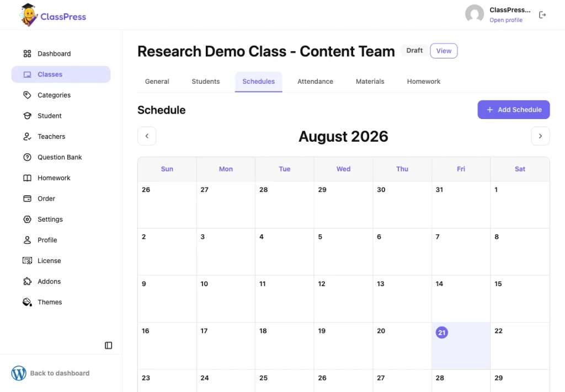Click the Profile user icon
Image resolution: width=565 pixels, height=392 pixels.
tap(28, 240)
